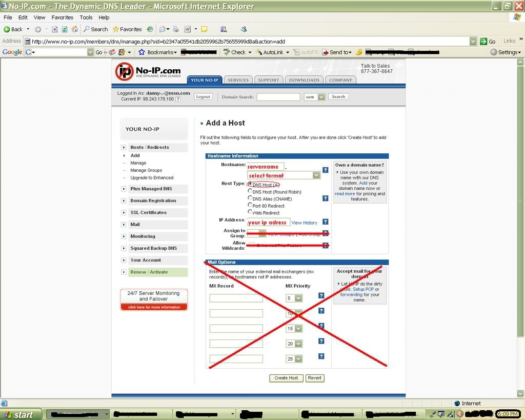Click the Messenger icon in toolbar

click(x=244, y=29)
